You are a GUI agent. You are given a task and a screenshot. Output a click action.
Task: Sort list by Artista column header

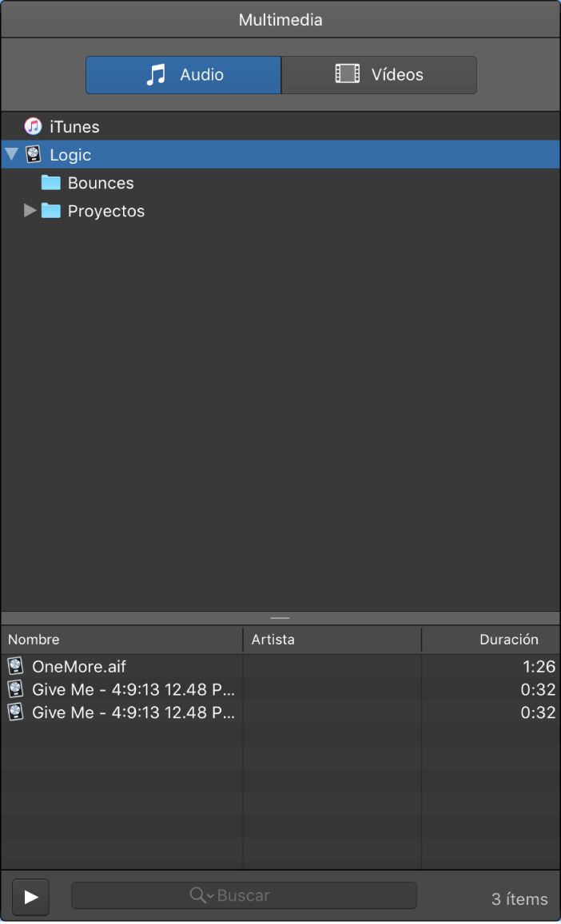(332, 640)
